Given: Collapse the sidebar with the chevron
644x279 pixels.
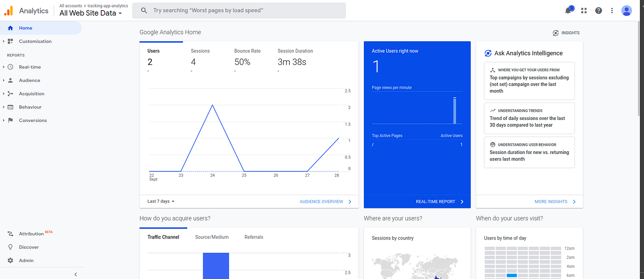Looking at the screenshot, I should 75,274.
